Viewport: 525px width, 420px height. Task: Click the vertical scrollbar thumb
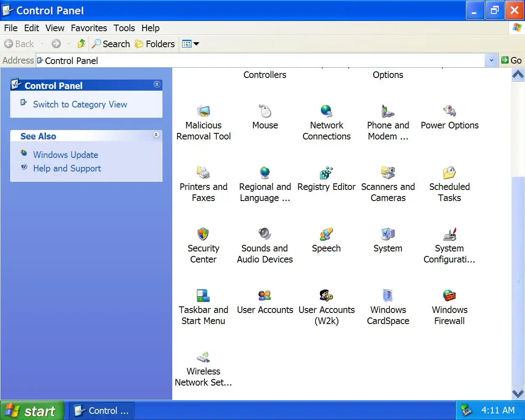click(x=518, y=281)
